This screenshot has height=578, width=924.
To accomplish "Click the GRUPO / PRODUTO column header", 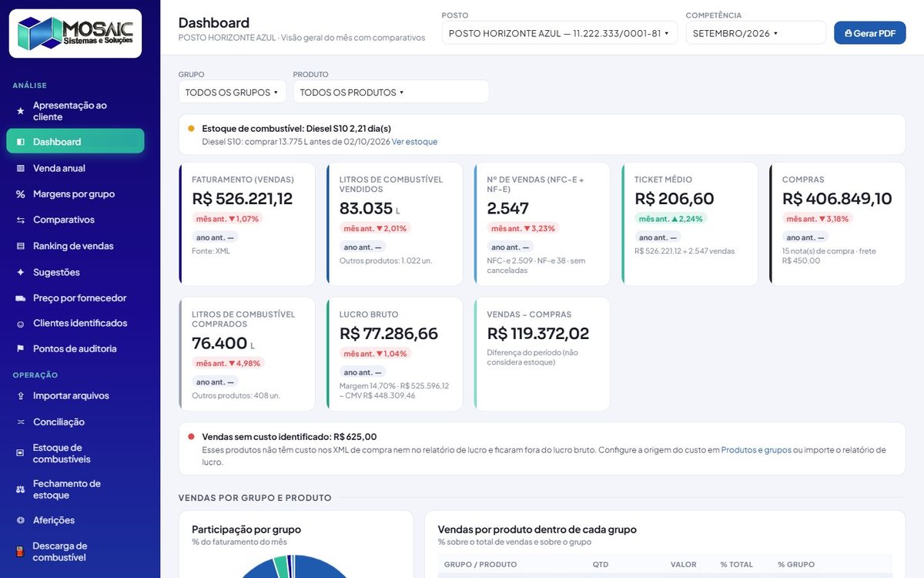I will 480,565.
